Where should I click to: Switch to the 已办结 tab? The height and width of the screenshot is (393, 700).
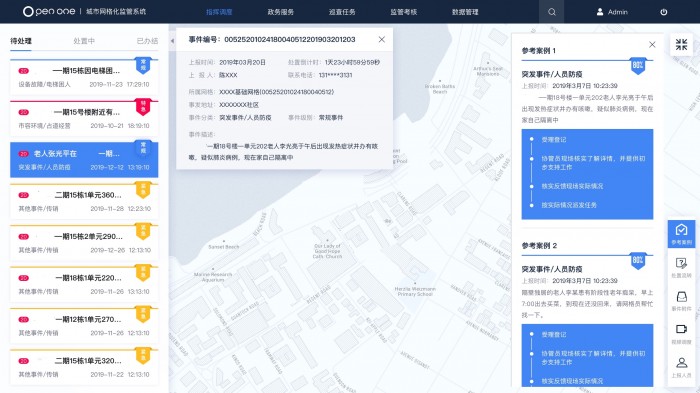pos(147,41)
